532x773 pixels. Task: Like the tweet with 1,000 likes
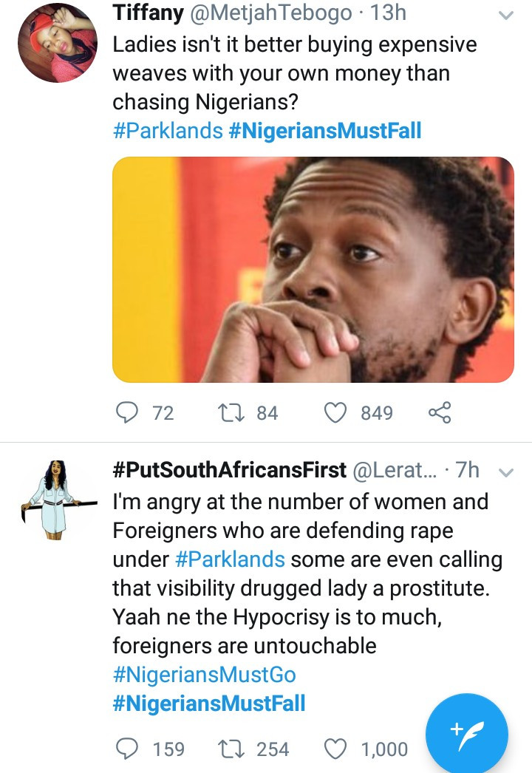pyautogui.click(x=337, y=749)
